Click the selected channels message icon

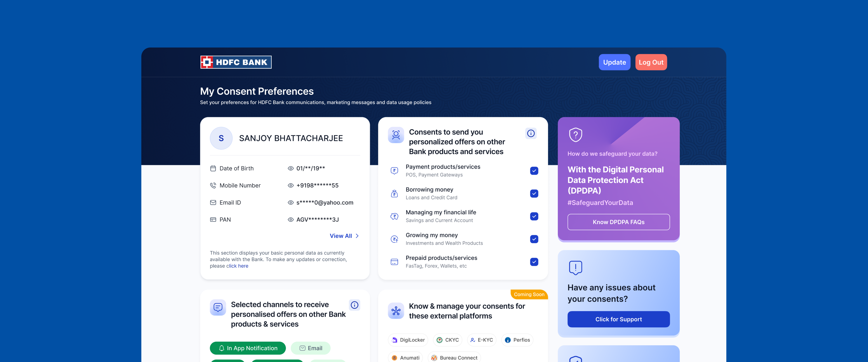tap(218, 307)
